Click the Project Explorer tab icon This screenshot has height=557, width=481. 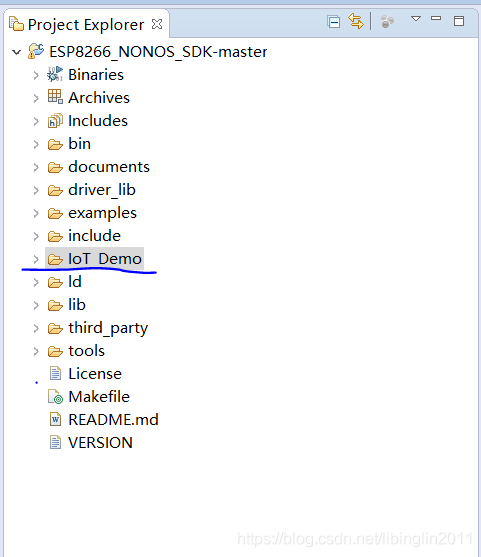[16, 24]
